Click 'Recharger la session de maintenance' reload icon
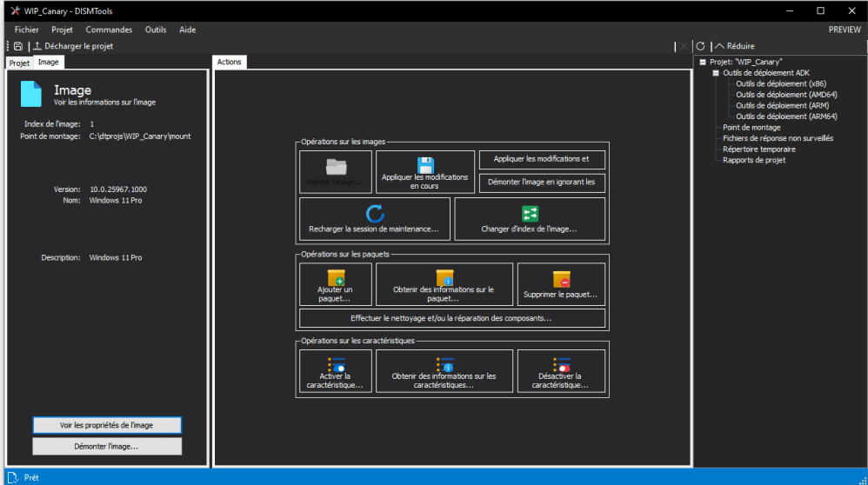868x485 pixels. [x=374, y=213]
